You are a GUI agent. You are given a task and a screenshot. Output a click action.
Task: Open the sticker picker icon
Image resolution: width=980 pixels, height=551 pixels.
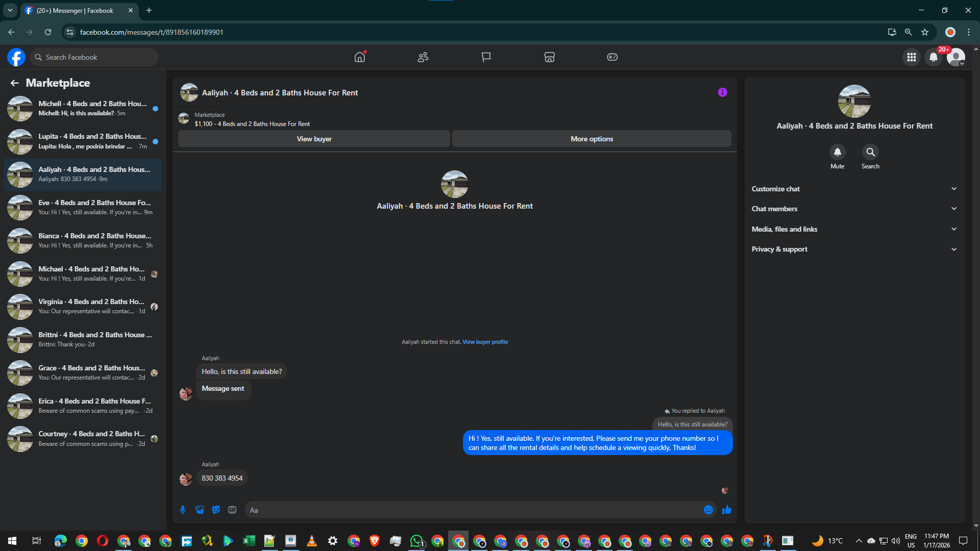(x=216, y=510)
